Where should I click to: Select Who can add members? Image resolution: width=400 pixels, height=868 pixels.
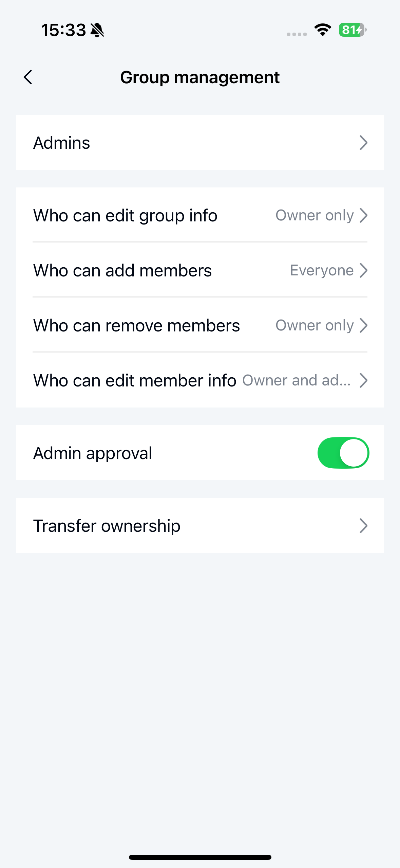[x=122, y=270]
